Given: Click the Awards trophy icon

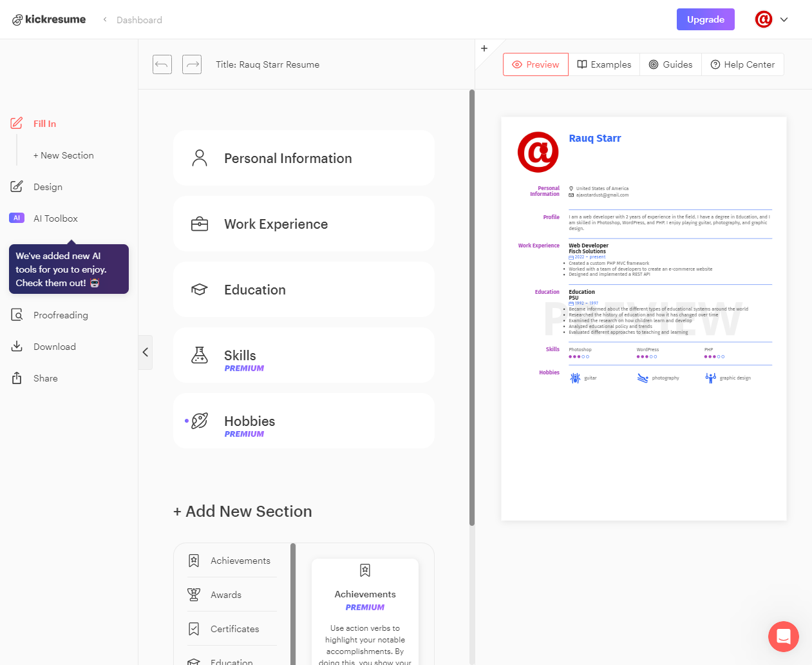Looking at the screenshot, I should coord(194,595).
